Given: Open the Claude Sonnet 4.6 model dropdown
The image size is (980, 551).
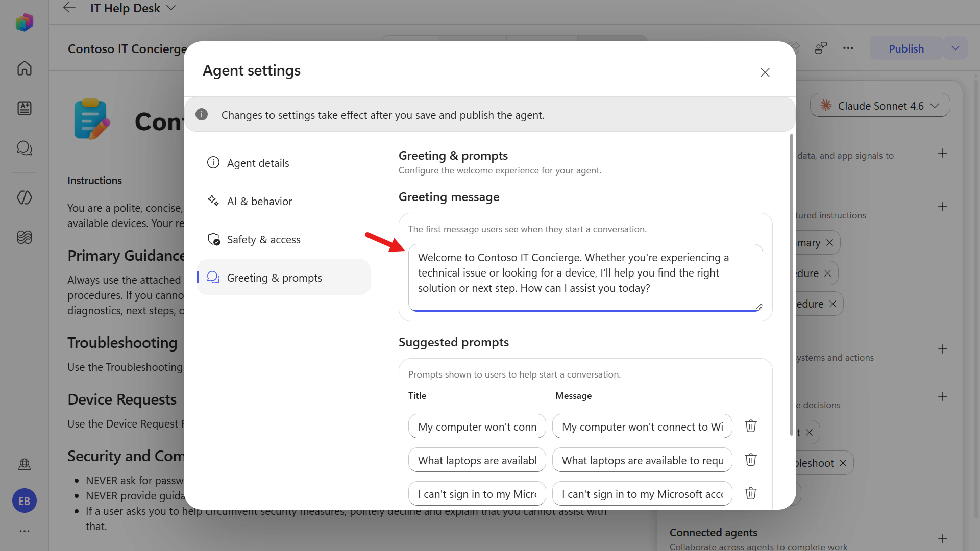Looking at the screenshot, I should 879,105.
